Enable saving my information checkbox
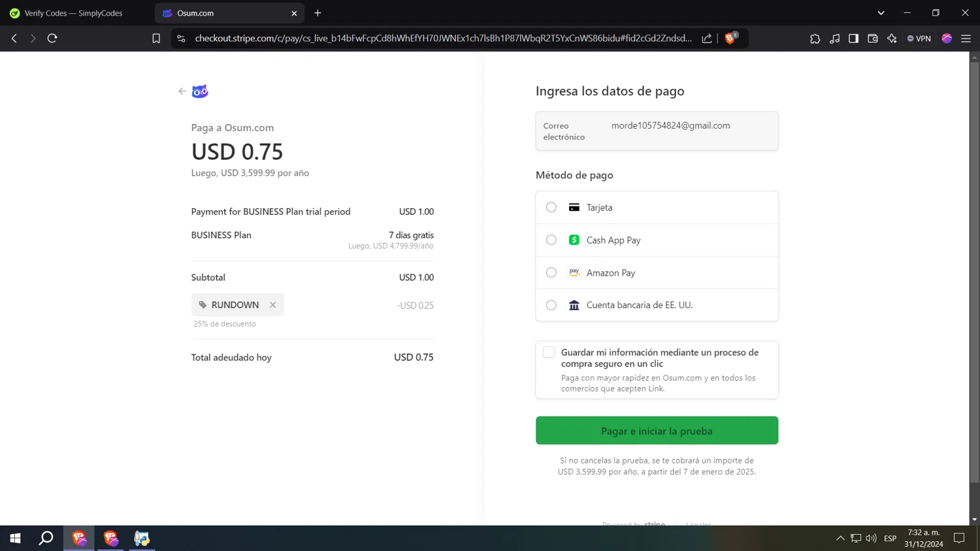 click(x=549, y=353)
